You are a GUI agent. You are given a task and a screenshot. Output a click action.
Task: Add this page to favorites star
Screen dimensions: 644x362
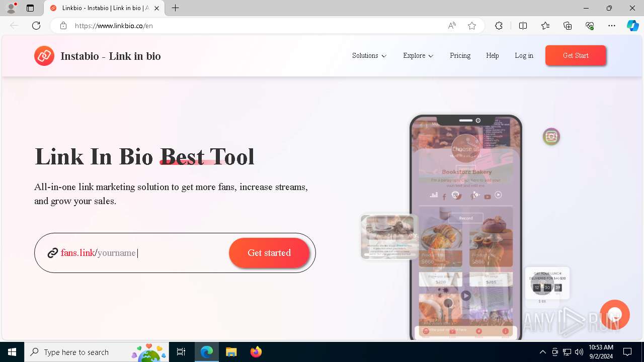[x=472, y=26]
